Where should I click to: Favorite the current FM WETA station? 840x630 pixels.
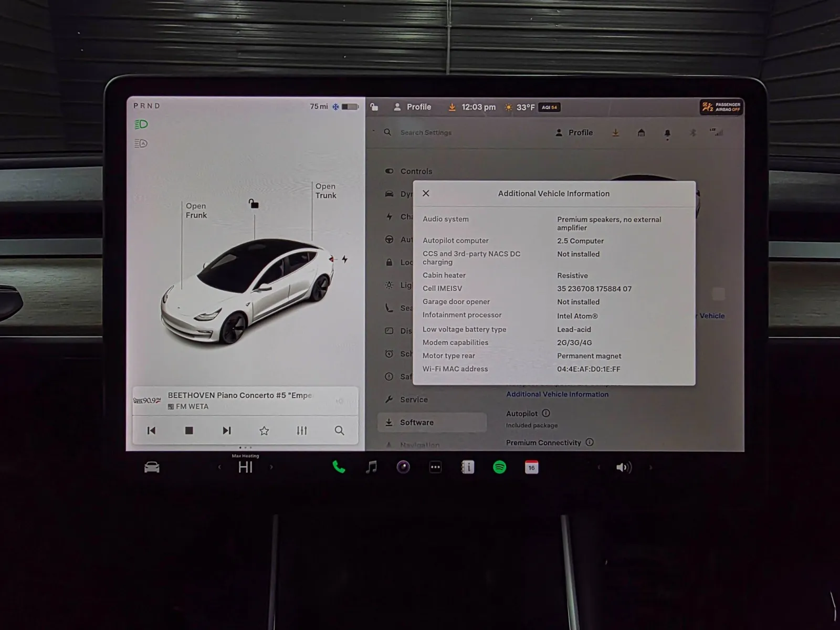click(x=264, y=430)
